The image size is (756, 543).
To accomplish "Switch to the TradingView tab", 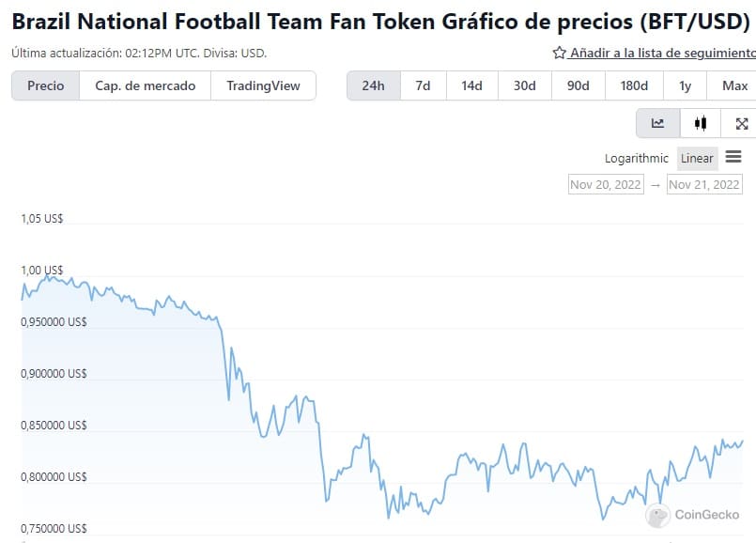I will click(264, 85).
